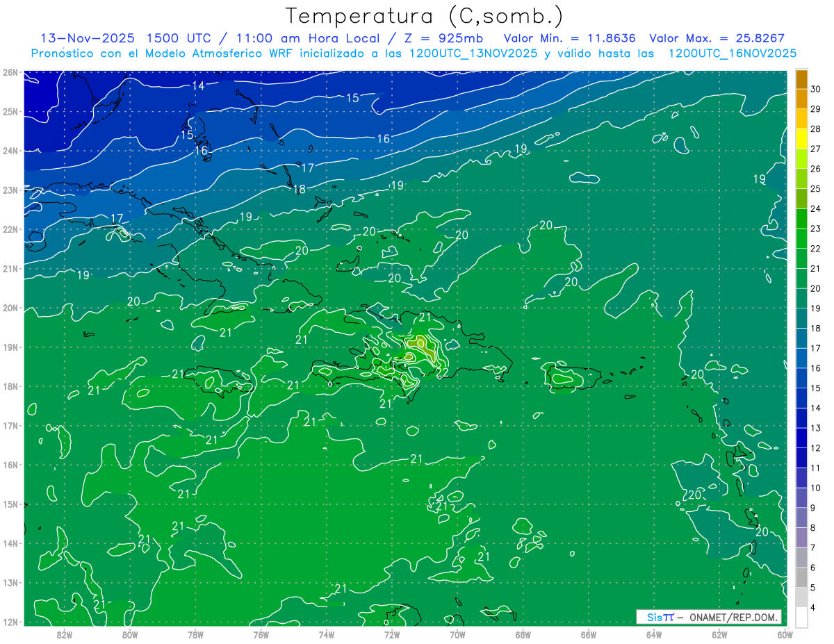This screenshot has height=644, width=834.
Task: Click the 14N latitude axis label
Action: pyautogui.click(x=10, y=543)
